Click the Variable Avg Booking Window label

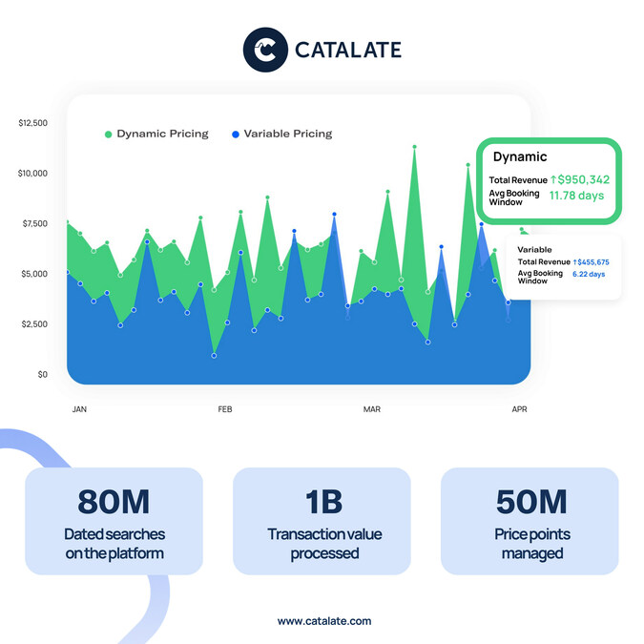(x=540, y=277)
